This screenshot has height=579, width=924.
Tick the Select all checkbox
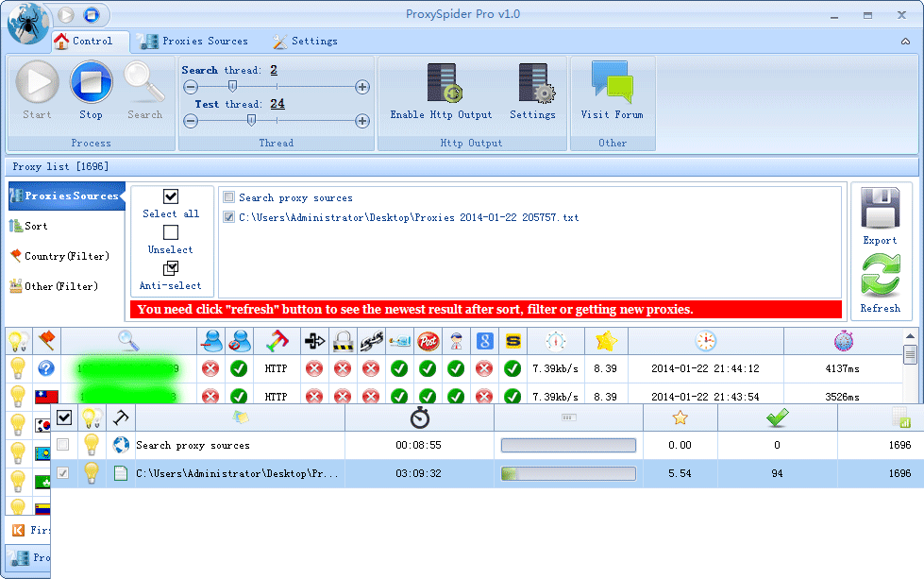(x=171, y=196)
